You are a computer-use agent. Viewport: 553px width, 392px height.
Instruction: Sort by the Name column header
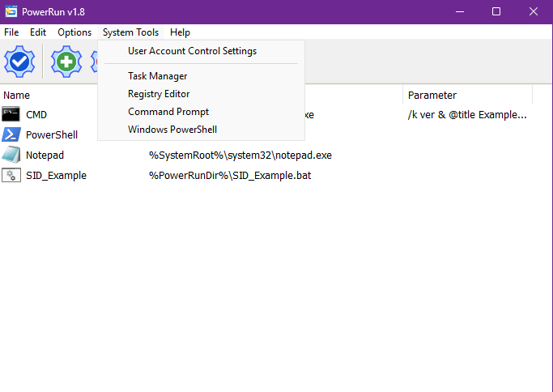(16, 96)
